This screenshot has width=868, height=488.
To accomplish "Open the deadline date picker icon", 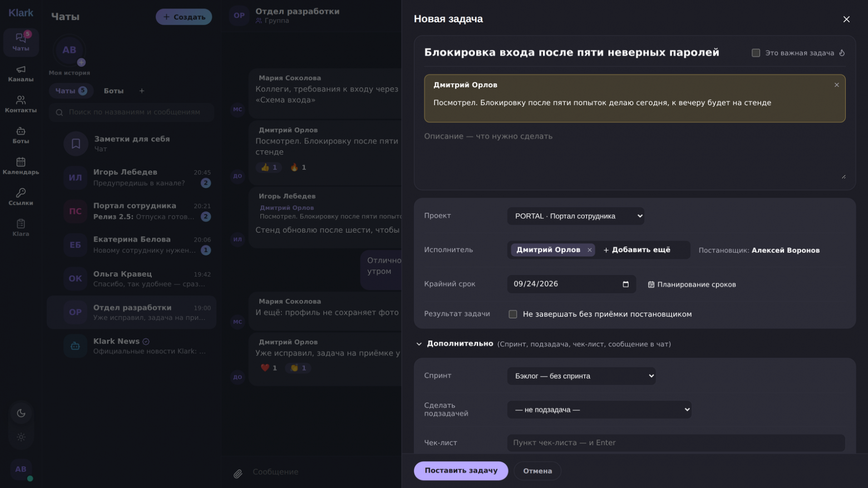I will tap(625, 284).
